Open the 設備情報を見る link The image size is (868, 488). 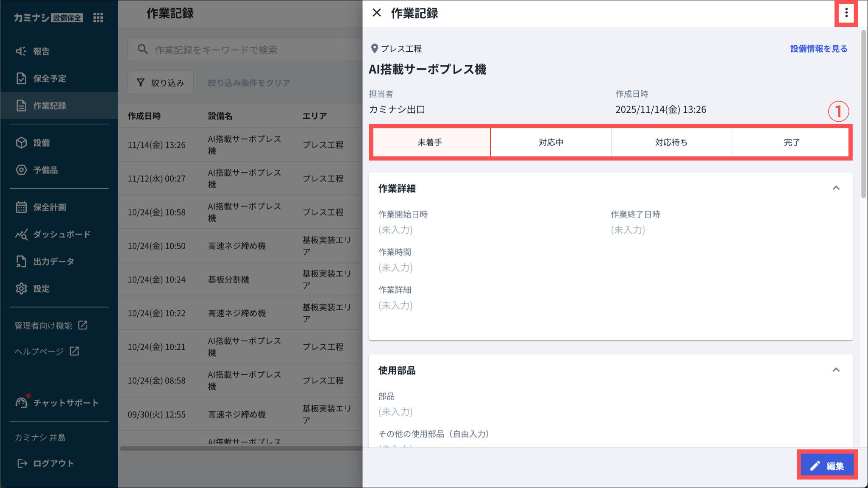coord(818,49)
